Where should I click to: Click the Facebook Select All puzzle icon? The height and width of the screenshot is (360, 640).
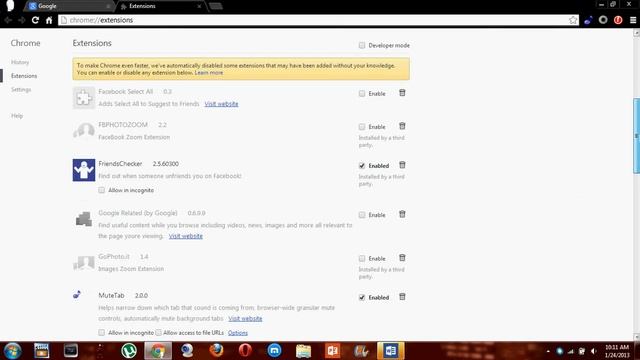point(84,98)
